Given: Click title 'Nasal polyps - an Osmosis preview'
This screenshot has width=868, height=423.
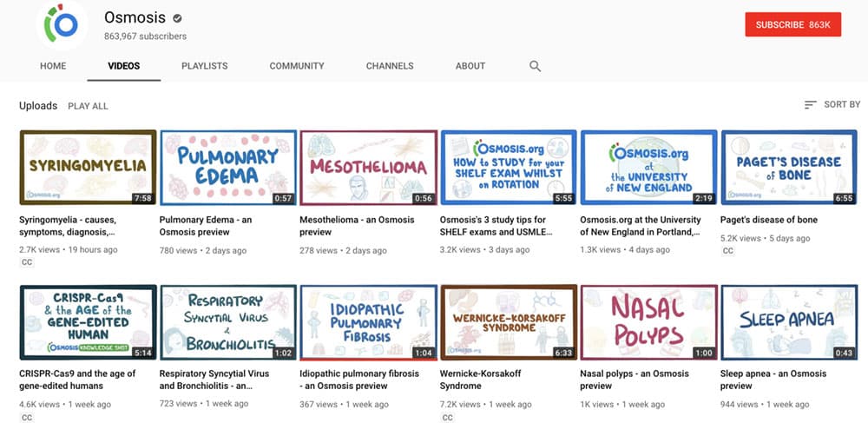Looking at the screenshot, I should click(x=635, y=380).
